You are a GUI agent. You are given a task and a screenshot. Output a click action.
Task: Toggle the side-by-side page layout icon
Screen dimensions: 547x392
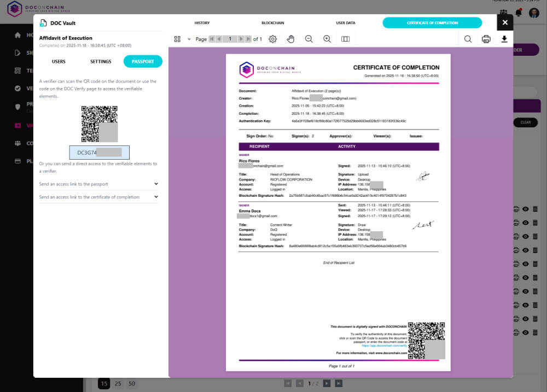(345, 39)
